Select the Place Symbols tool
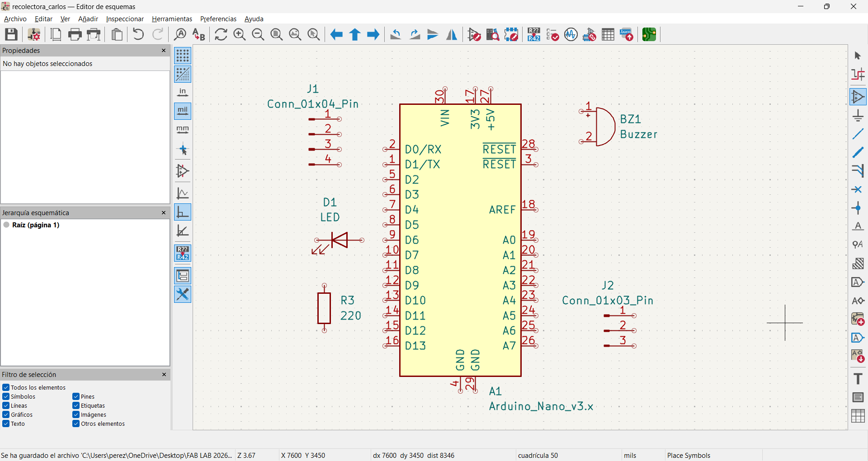Screen dimensions: 868x461 [x=858, y=97]
